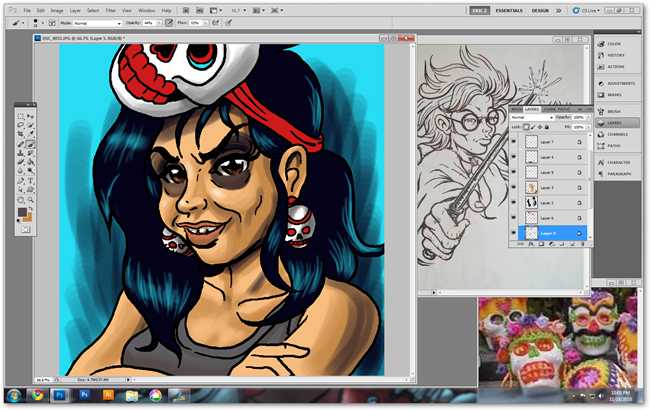Select the Brush tool in toolbox
The width and height of the screenshot is (650, 410).
[x=30, y=144]
